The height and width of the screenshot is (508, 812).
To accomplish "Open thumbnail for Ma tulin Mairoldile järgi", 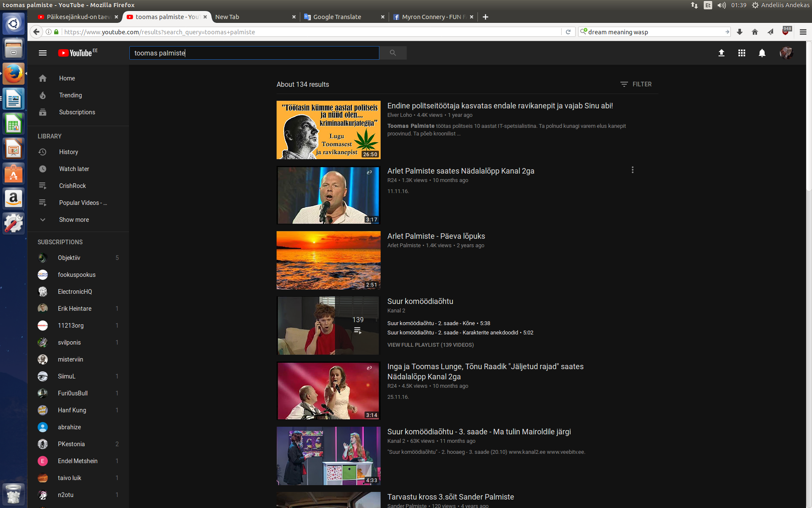I will [329, 456].
